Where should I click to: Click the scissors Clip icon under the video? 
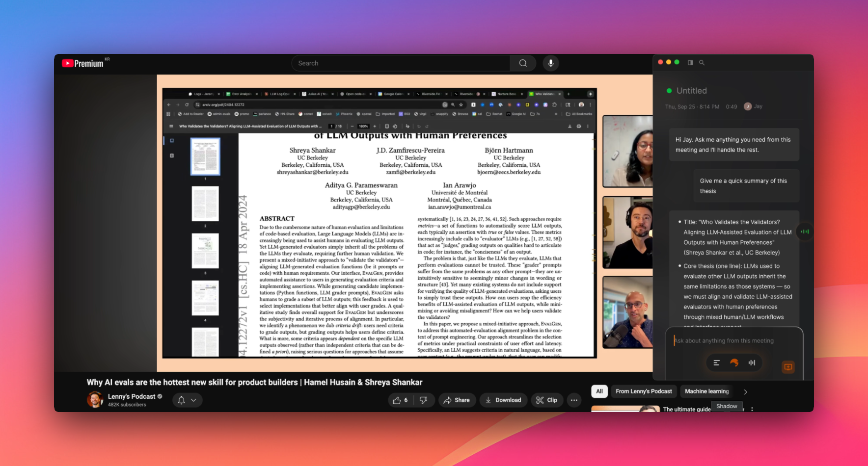540,400
